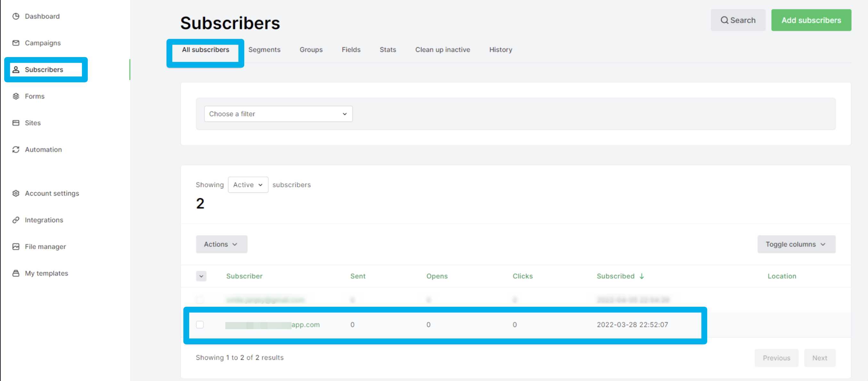Viewport: 868px width, 381px height.
Task: Expand the Toggle columns dropdown
Action: pyautogui.click(x=796, y=244)
